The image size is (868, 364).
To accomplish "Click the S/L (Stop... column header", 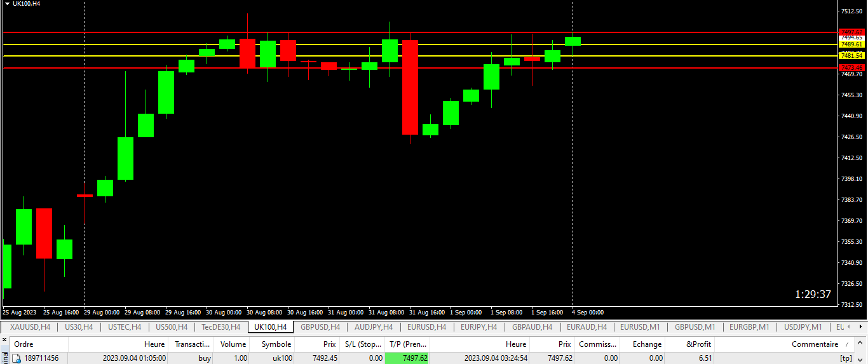I will [x=363, y=344].
